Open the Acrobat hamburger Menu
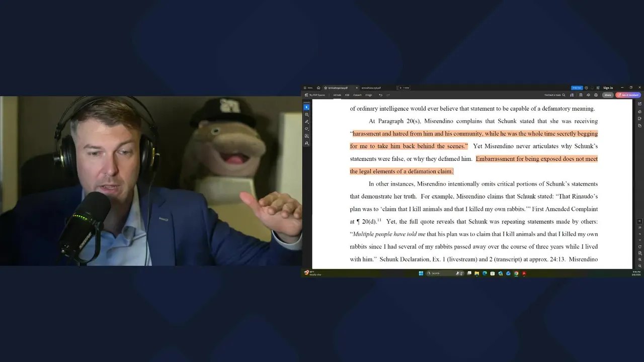Screen dimensions: 644x362 point(308,88)
